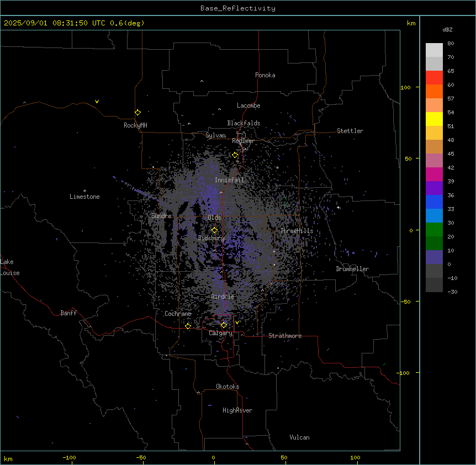This screenshot has width=476, height=465.
Task: Click the HighRiver label
Action: (x=237, y=410)
